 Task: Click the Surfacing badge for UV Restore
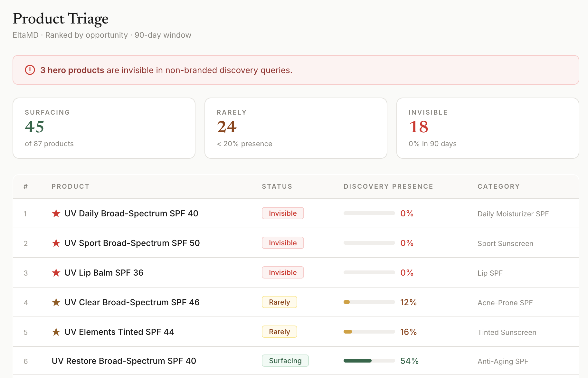[x=285, y=361]
